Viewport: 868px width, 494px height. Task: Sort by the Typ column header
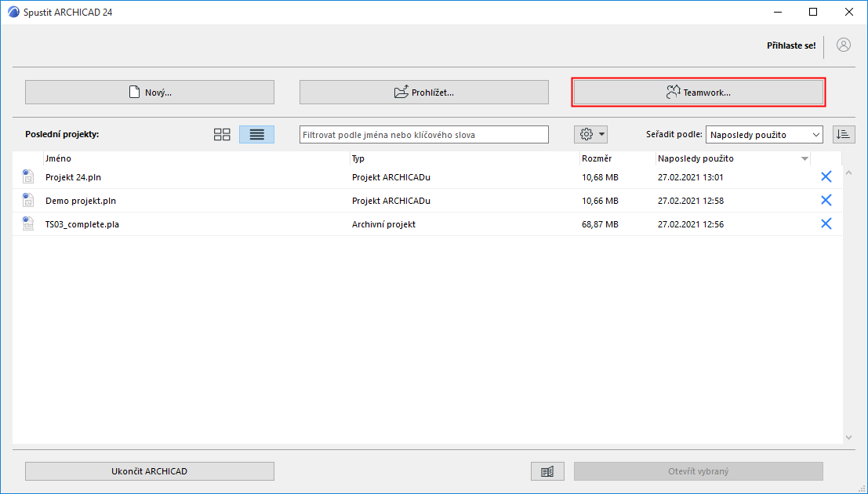coord(358,158)
